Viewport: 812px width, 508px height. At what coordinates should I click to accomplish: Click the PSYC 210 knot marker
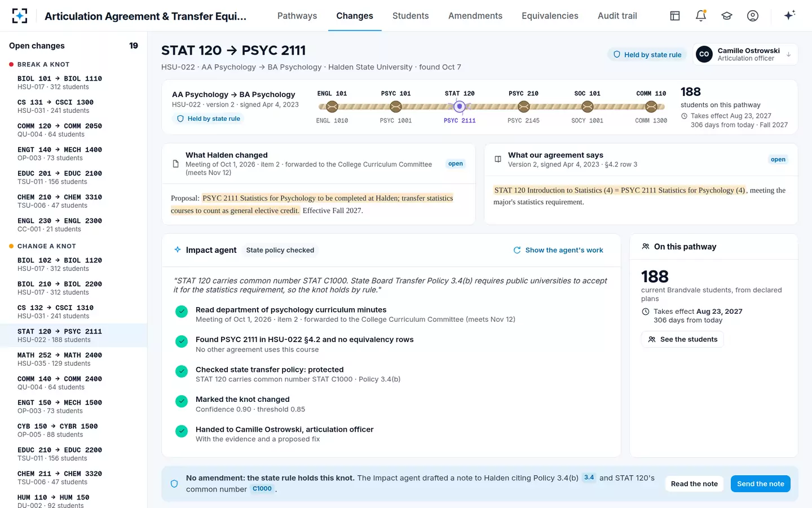pyautogui.click(x=524, y=106)
